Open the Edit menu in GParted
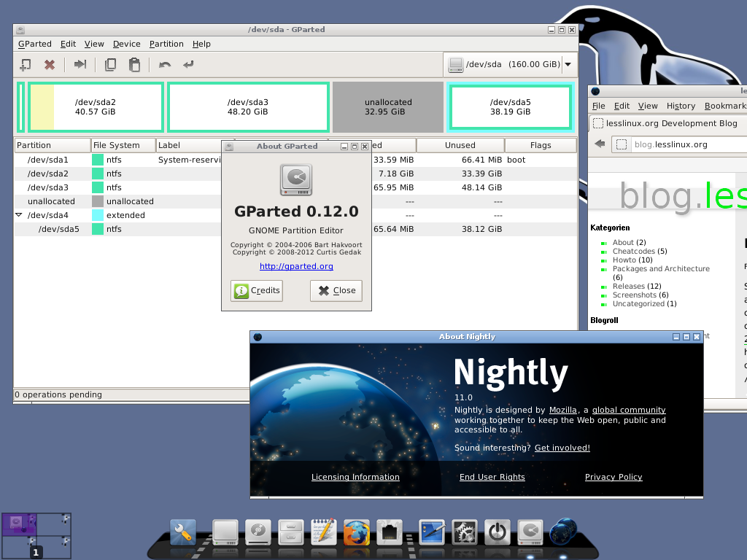The height and width of the screenshot is (560, 747). click(x=68, y=44)
